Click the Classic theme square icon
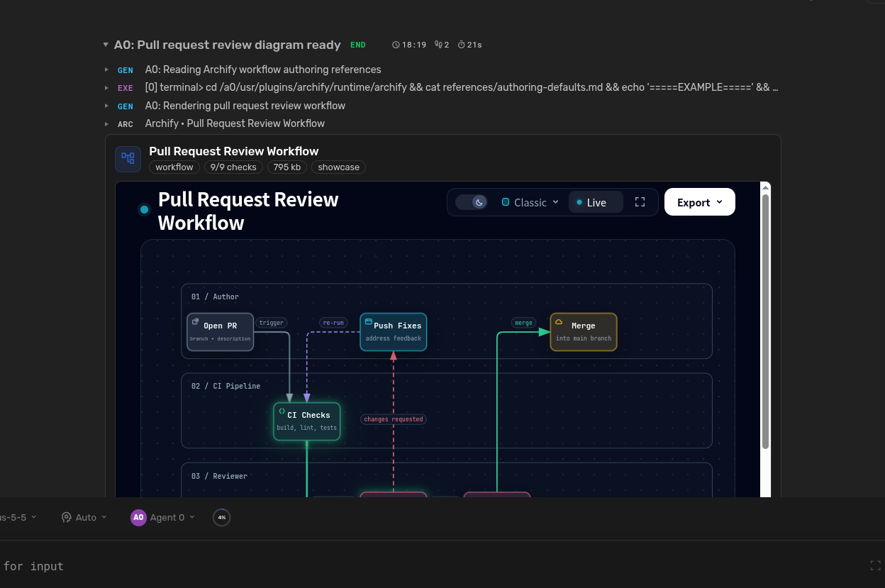 506,202
